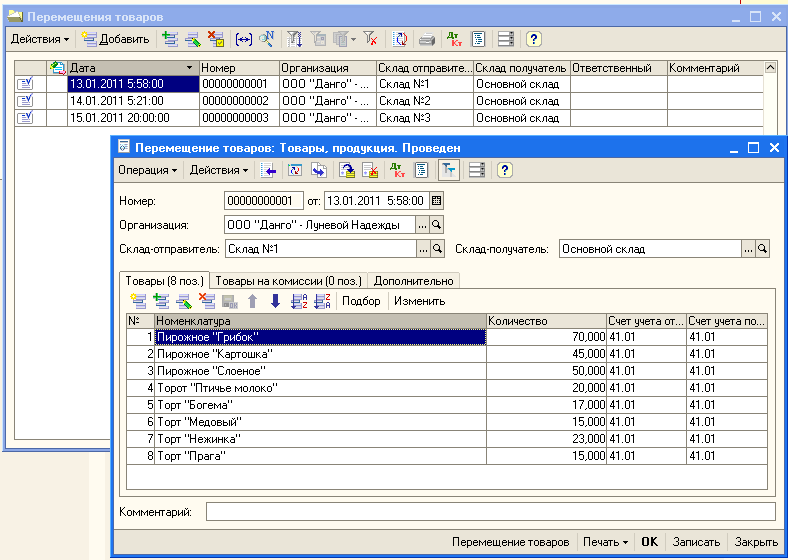Viewport: 788px width, 560px height.
Task: Click the refresh icon in the list toolbar
Action: [x=400, y=39]
